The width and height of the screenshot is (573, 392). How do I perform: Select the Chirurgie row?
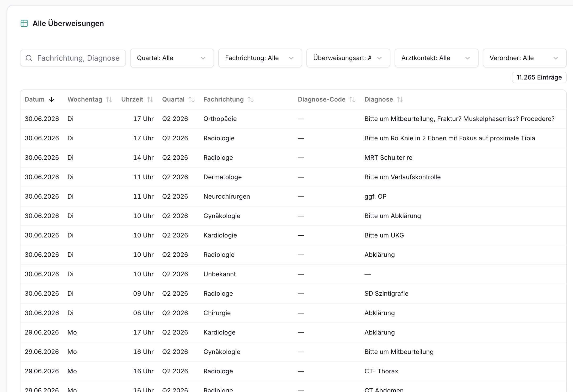tap(293, 313)
